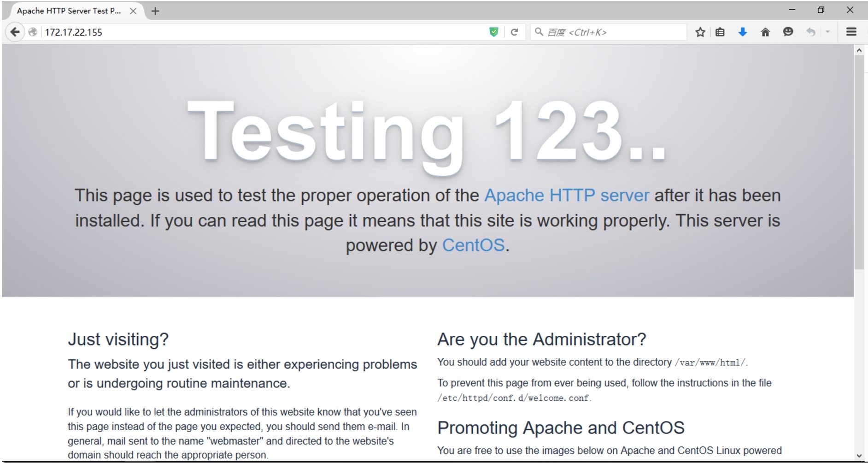This screenshot has width=868, height=463.
Task: Expand the dropdown next to undo arrow
Action: pyautogui.click(x=827, y=32)
